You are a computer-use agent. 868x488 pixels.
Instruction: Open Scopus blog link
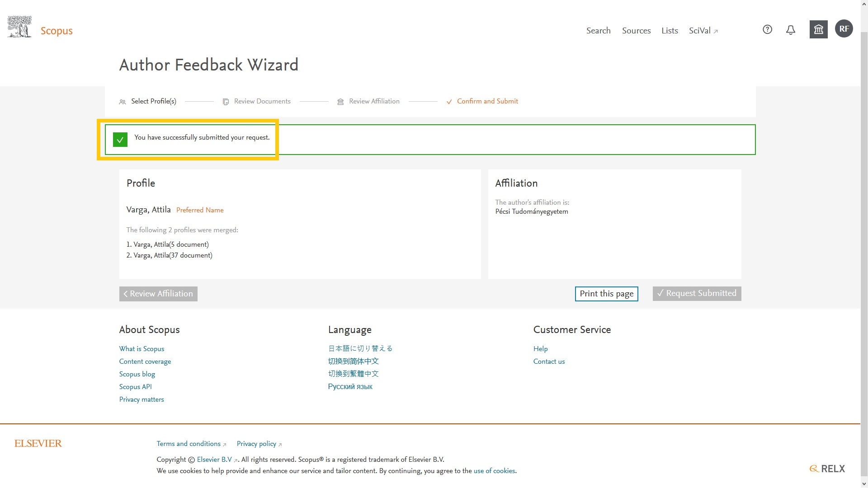click(137, 374)
